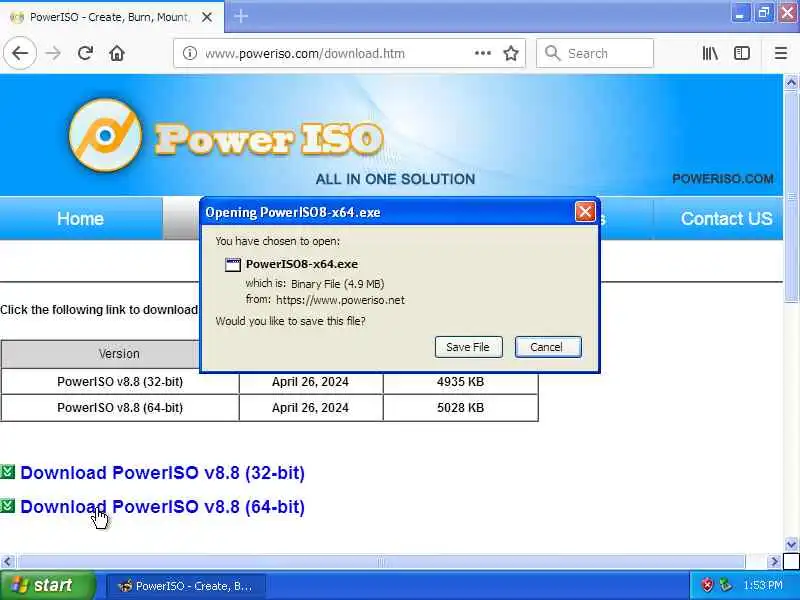800x600 pixels.
Task: Bookmark this page with the star
Action: point(511,53)
